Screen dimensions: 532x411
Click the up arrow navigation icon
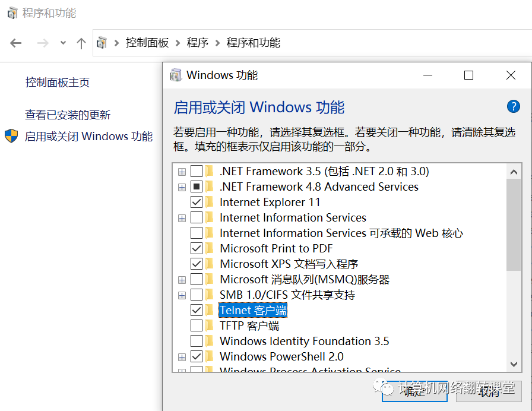coord(81,43)
